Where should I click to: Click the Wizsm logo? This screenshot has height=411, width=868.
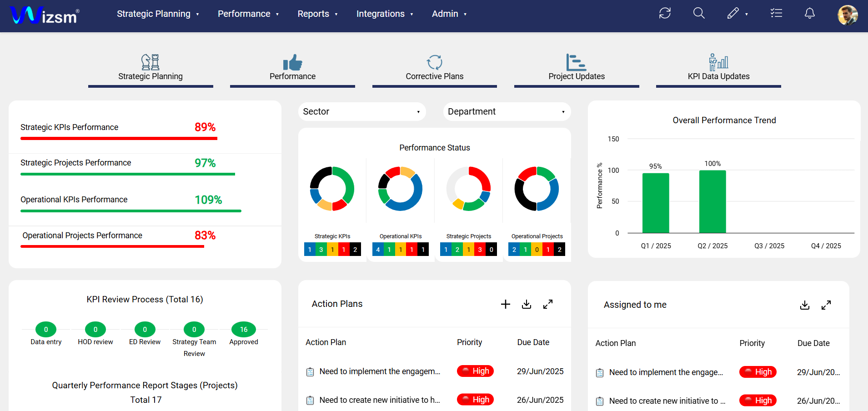[x=44, y=15]
